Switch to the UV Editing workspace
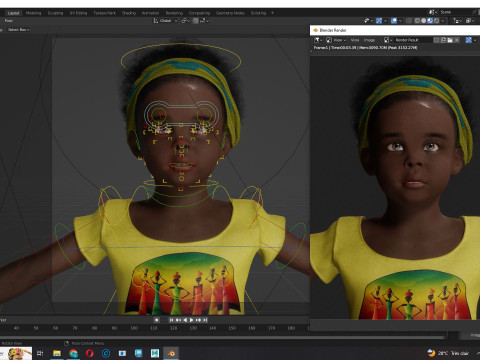Screen dimensions: 480x360 (x=78, y=13)
